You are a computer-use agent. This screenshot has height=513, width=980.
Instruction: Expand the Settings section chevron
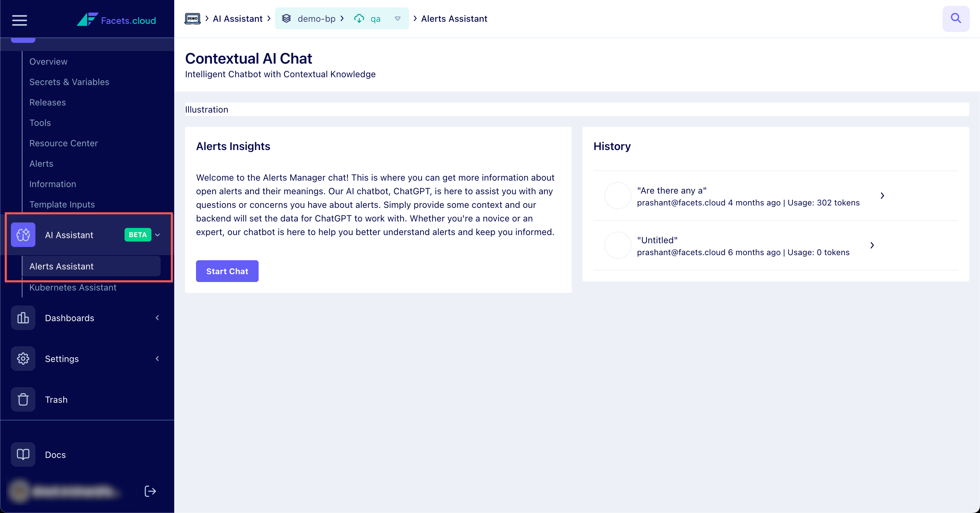click(157, 358)
